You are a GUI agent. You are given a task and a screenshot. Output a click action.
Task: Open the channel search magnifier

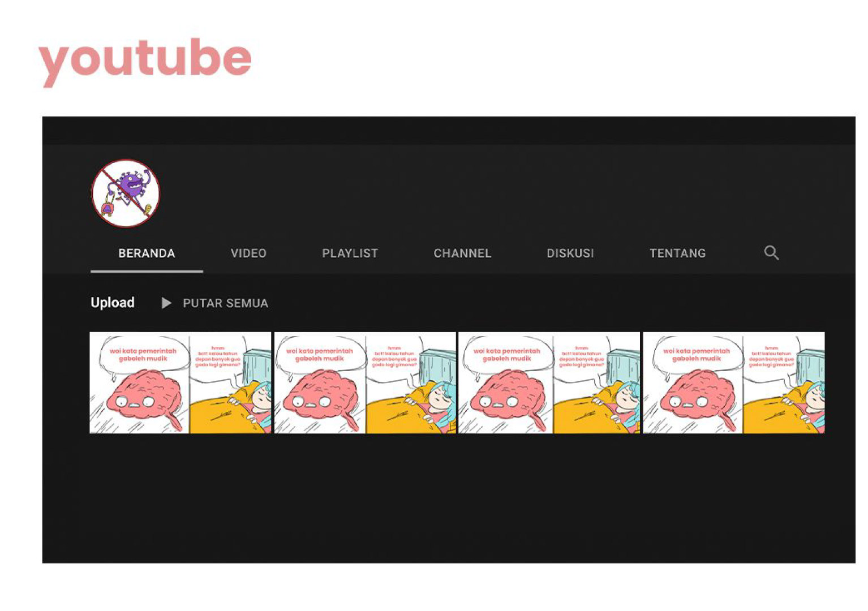point(771,253)
